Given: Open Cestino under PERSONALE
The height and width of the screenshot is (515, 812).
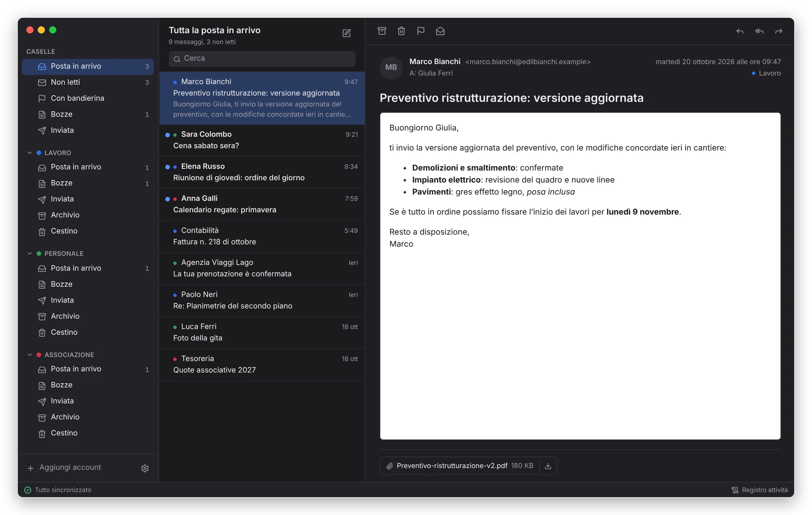Looking at the screenshot, I should (88, 332).
